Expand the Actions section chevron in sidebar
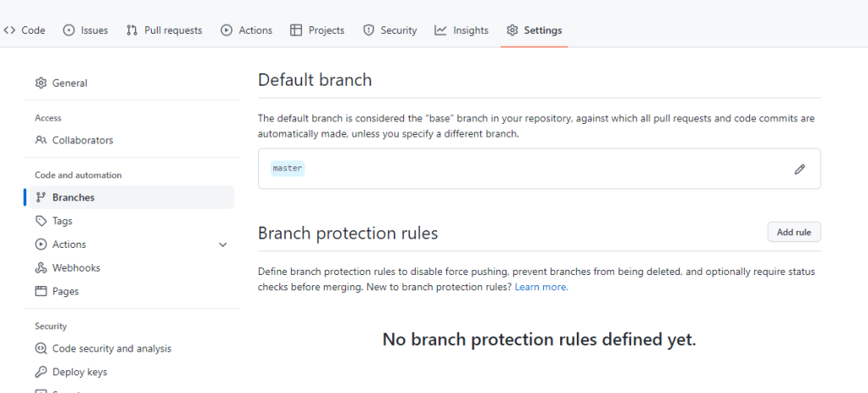Image resolution: width=868 pixels, height=393 pixels. pos(223,244)
